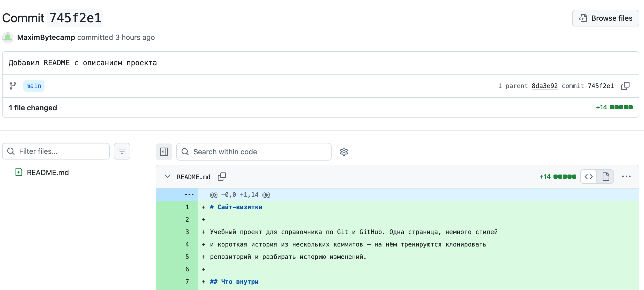Viewport: 644px width, 290px height.
Task: Copy the full commit SHA
Action: [x=625, y=86]
